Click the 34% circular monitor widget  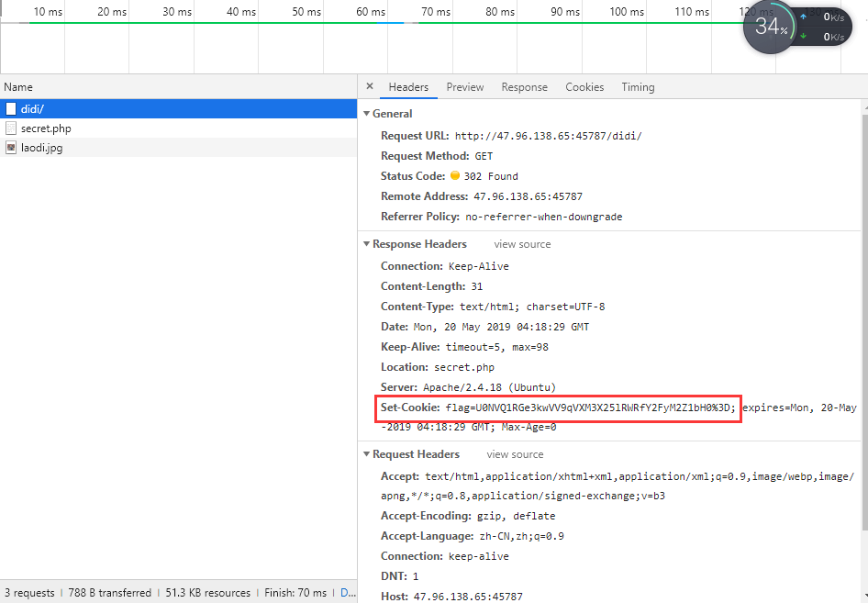[x=769, y=27]
